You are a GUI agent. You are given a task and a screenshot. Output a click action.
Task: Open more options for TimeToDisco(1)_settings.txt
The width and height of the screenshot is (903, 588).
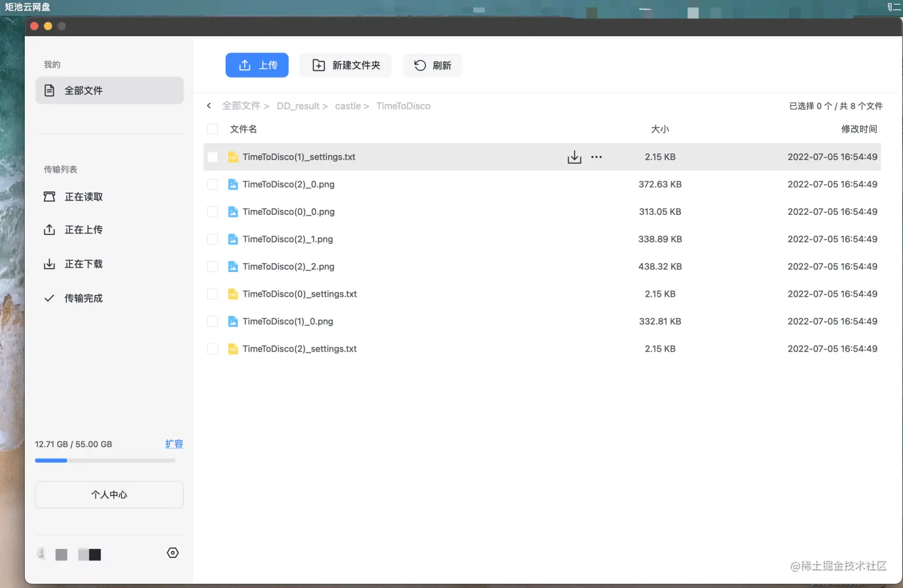[x=596, y=156]
